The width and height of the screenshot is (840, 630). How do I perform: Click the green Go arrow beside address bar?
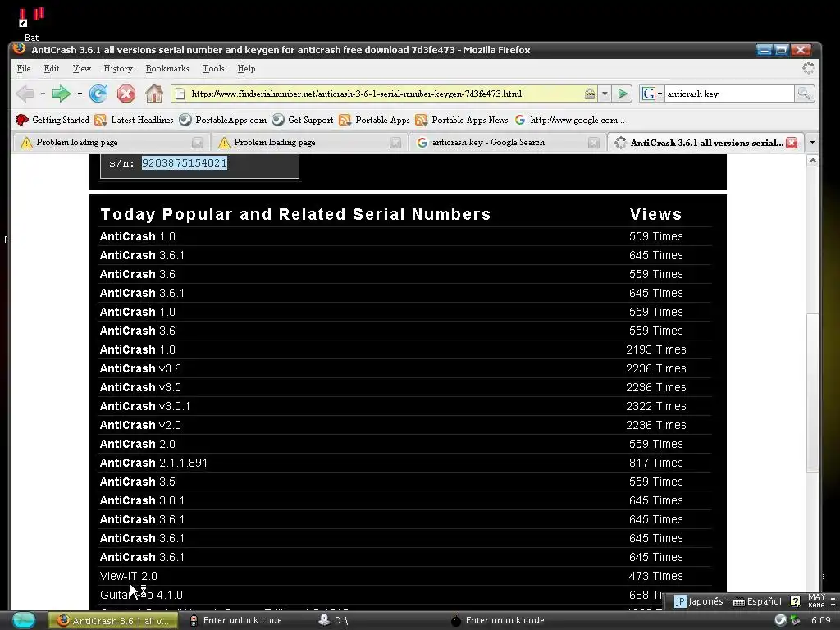(x=623, y=94)
